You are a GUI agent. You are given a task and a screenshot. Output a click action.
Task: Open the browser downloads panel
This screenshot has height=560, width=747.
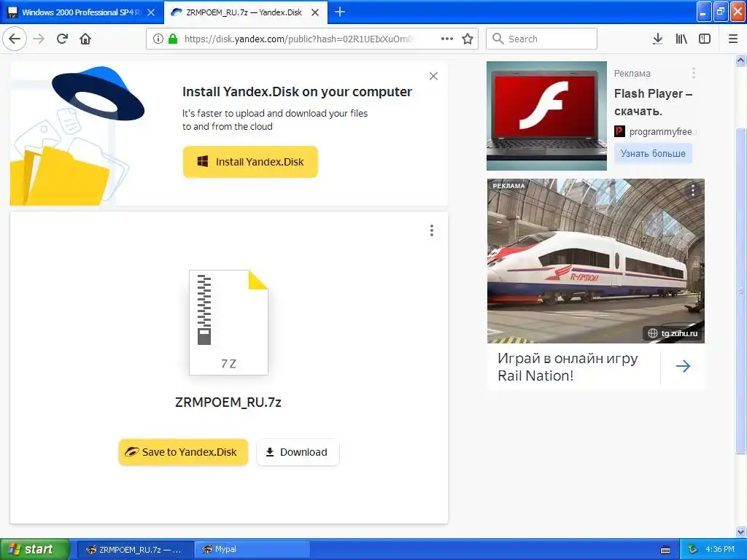pyautogui.click(x=657, y=39)
